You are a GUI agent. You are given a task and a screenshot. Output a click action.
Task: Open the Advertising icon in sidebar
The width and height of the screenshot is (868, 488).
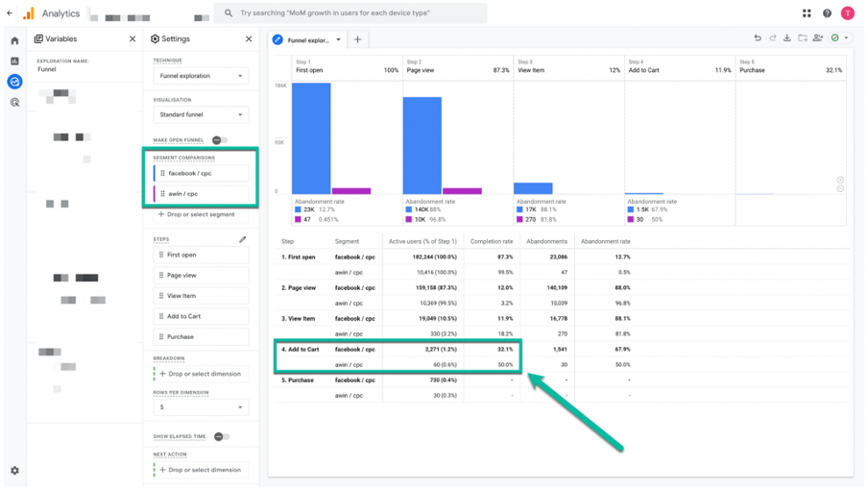(15, 103)
